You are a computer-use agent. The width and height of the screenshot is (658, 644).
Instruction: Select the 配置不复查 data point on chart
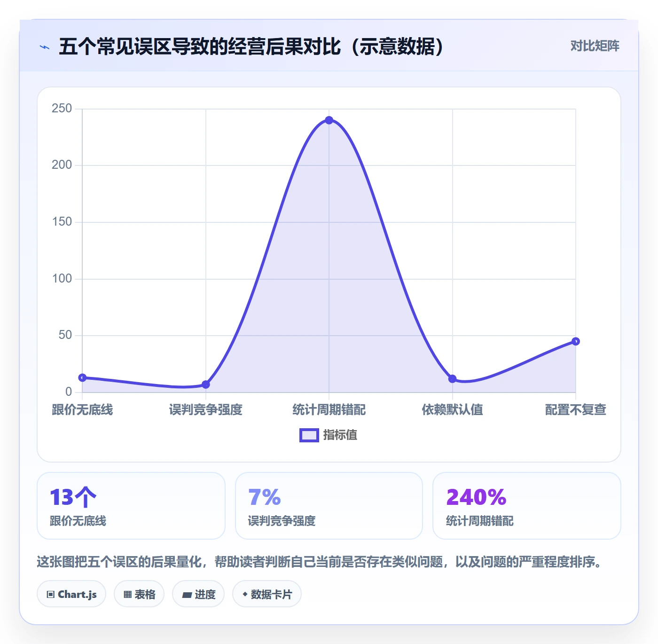[x=576, y=341]
